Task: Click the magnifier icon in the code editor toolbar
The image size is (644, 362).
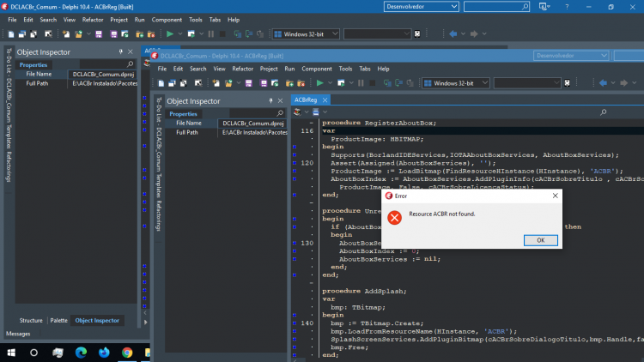Action: click(x=603, y=112)
